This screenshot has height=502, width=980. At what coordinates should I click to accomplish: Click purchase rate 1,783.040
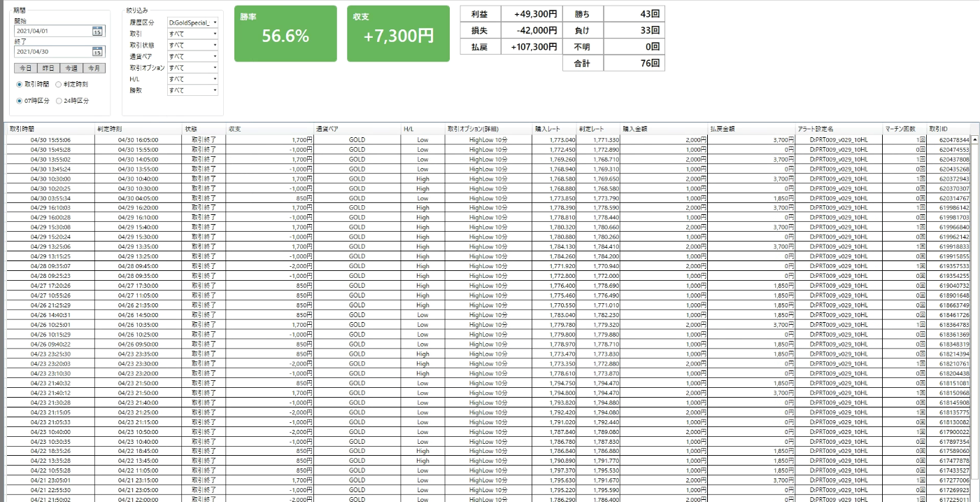point(554,315)
